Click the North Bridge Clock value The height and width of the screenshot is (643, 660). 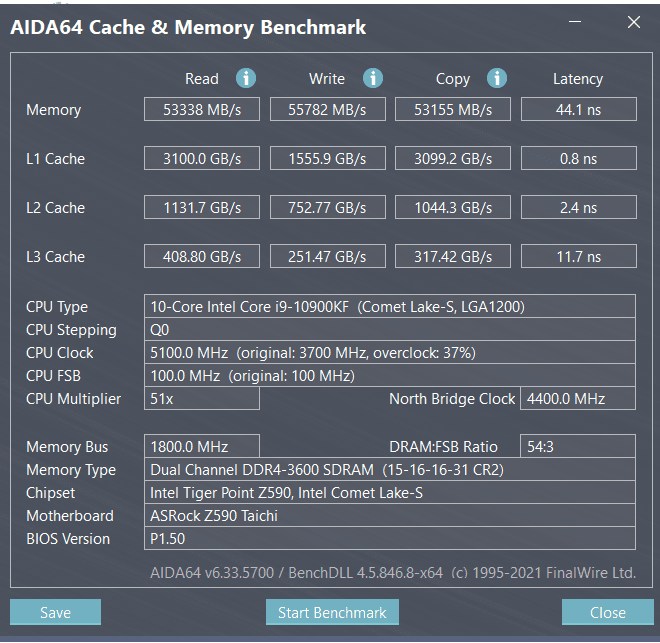click(x=578, y=399)
